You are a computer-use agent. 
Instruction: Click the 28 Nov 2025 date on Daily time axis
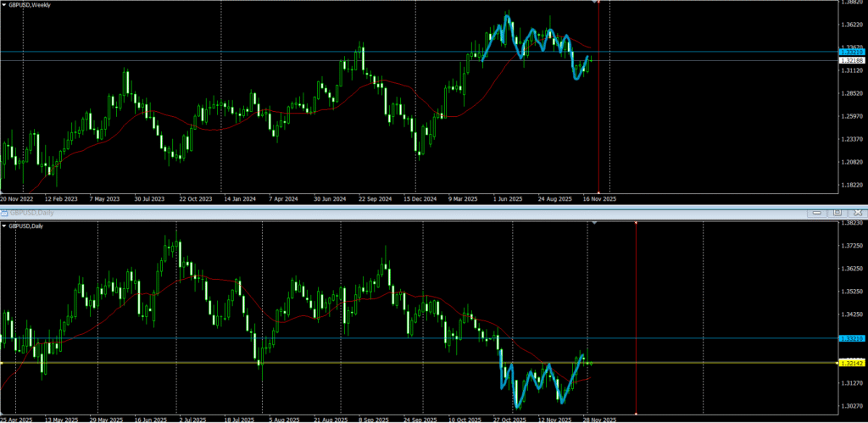(598, 419)
